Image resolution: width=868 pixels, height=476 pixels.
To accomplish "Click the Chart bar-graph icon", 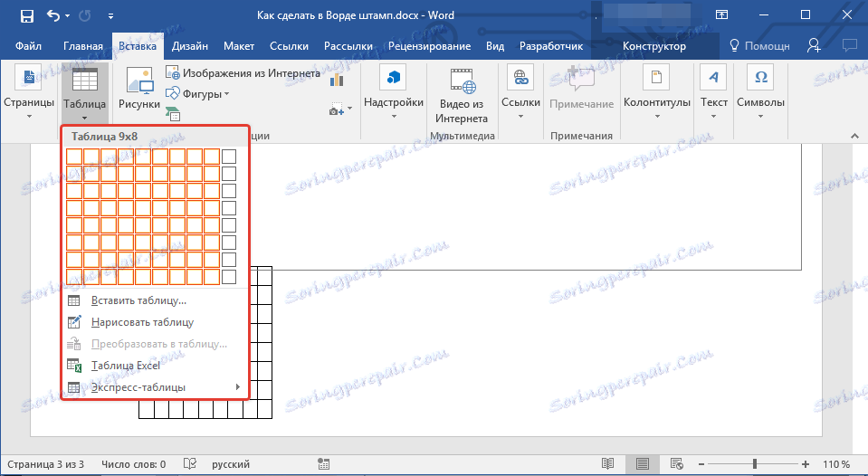I will (x=337, y=81).
